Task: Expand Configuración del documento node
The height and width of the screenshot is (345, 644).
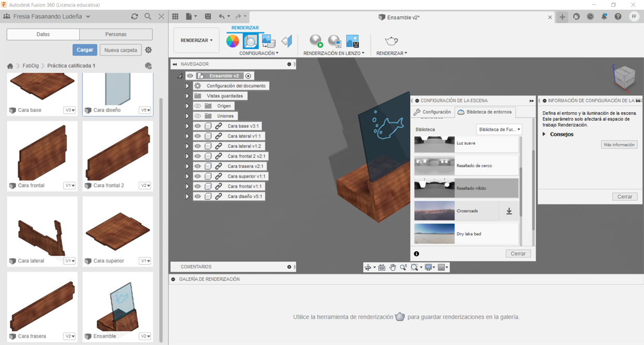Action: (187, 86)
